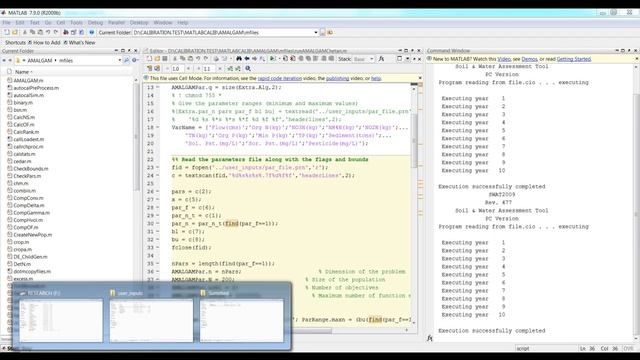Toggle breakpoint dash on line 30

(x=158, y=224)
